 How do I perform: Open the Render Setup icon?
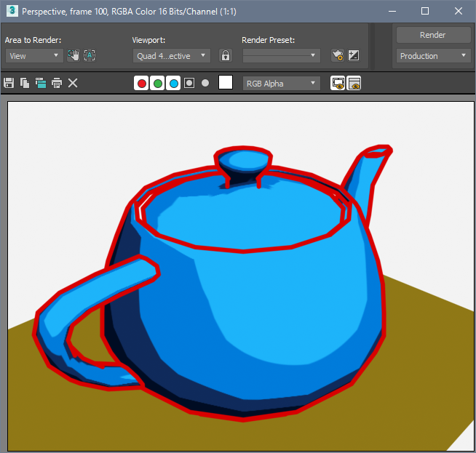(337, 55)
